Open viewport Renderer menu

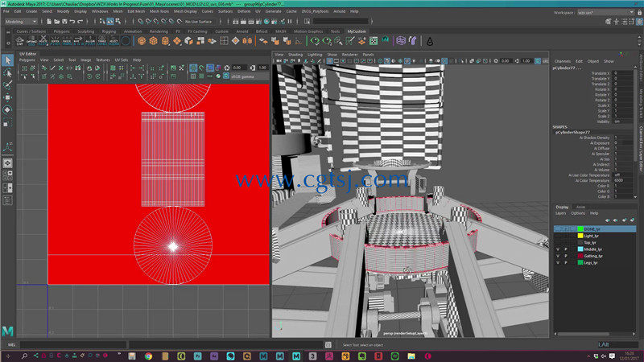click(x=350, y=55)
